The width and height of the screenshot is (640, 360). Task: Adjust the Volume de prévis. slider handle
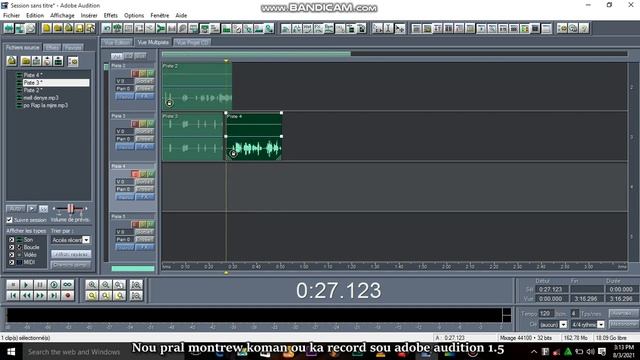click(71, 209)
